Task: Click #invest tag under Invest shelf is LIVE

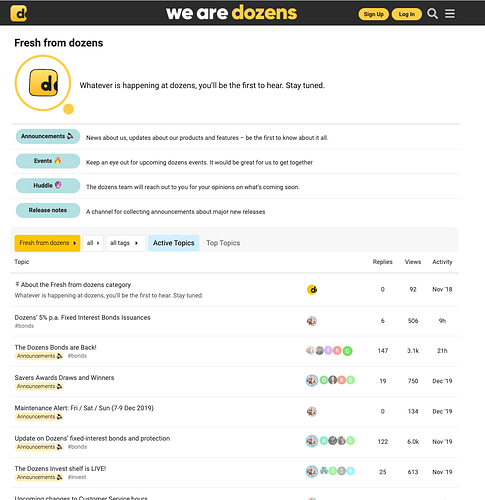Action: click(77, 477)
